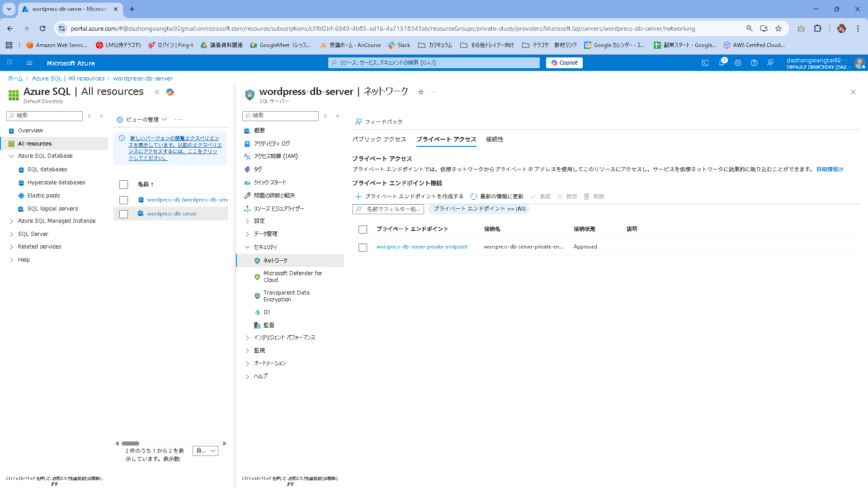
Task: Click refresh to update endpoint list
Action: click(497, 197)
